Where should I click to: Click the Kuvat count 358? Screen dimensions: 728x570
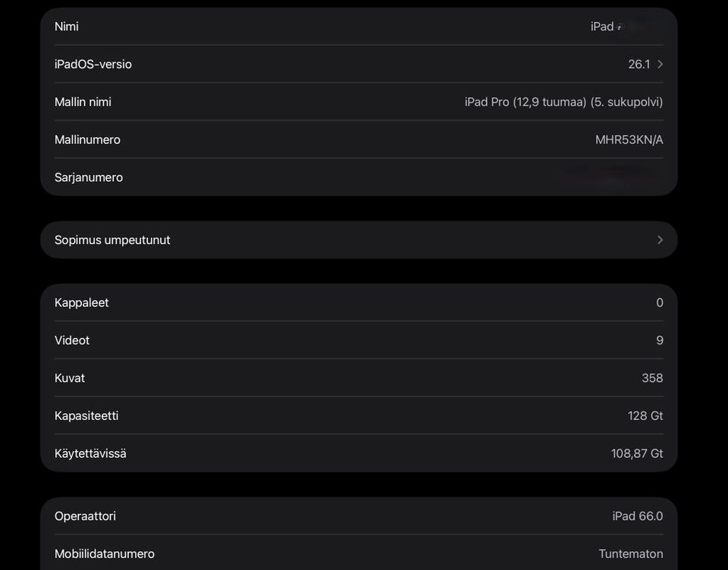point(652,378)
